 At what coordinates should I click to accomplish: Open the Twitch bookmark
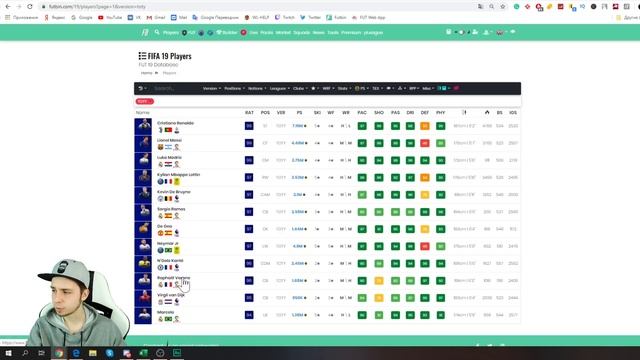point(284,18)
